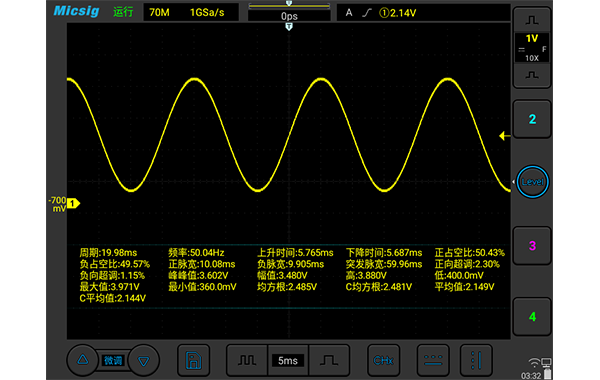Open the CHx channel menu
This screenshot has width=600, height=380.
click(x=383, y=360)
